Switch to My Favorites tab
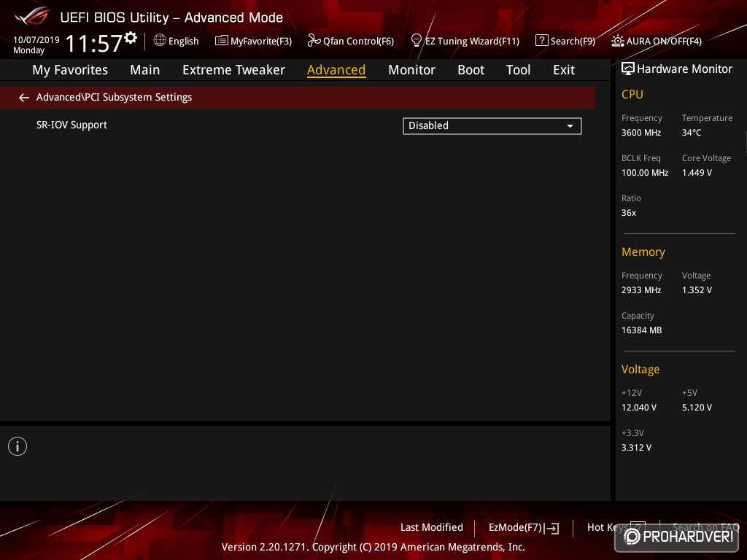Screen dimensions: 747x560 70,70
